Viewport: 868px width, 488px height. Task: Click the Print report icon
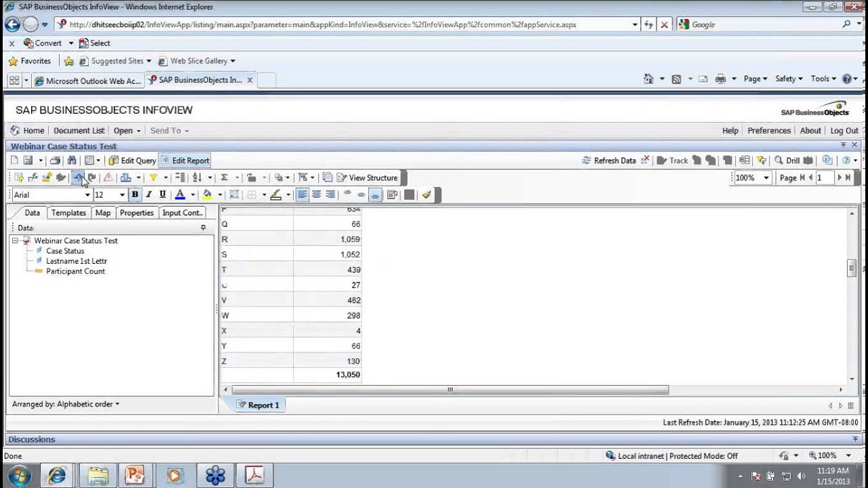pos(55,161)
